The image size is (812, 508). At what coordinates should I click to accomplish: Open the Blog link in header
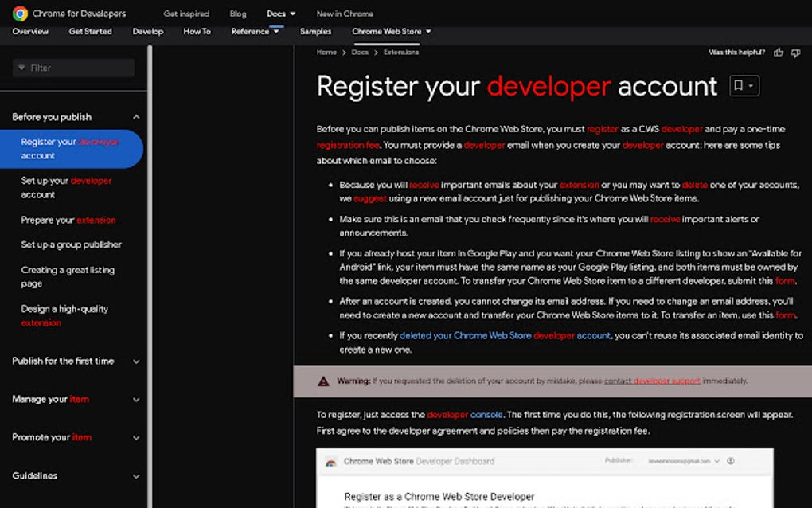[237, 14]
